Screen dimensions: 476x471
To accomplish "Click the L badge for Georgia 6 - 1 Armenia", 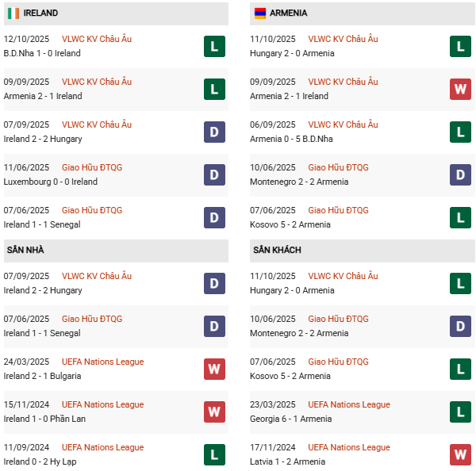I will coord(460,412).
